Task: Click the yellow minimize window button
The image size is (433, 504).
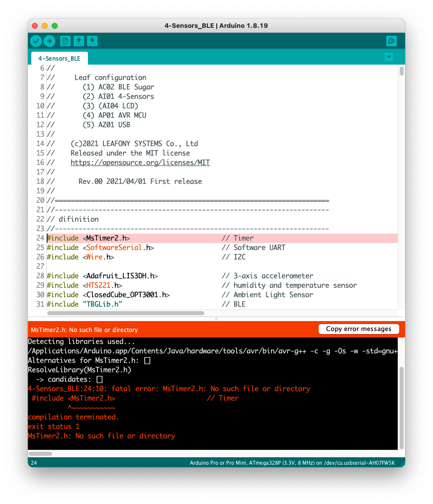Action: 45,26
